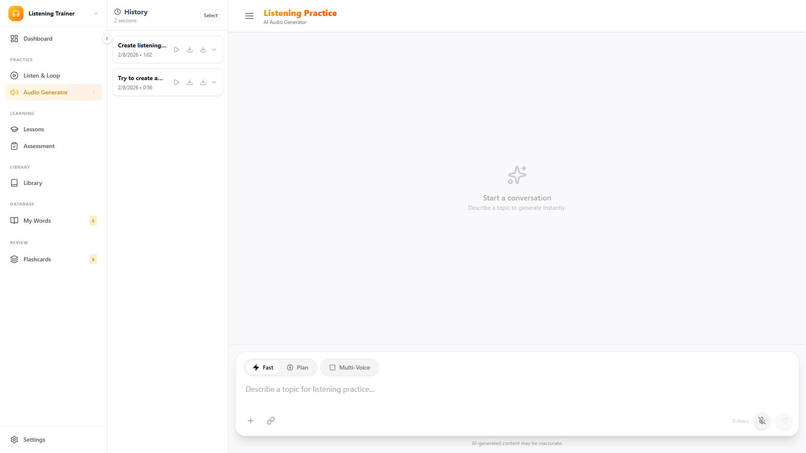Viewport: 806px width, 453px height.
Task: Switch to Plan generation mode
Action: coord(298,368)
